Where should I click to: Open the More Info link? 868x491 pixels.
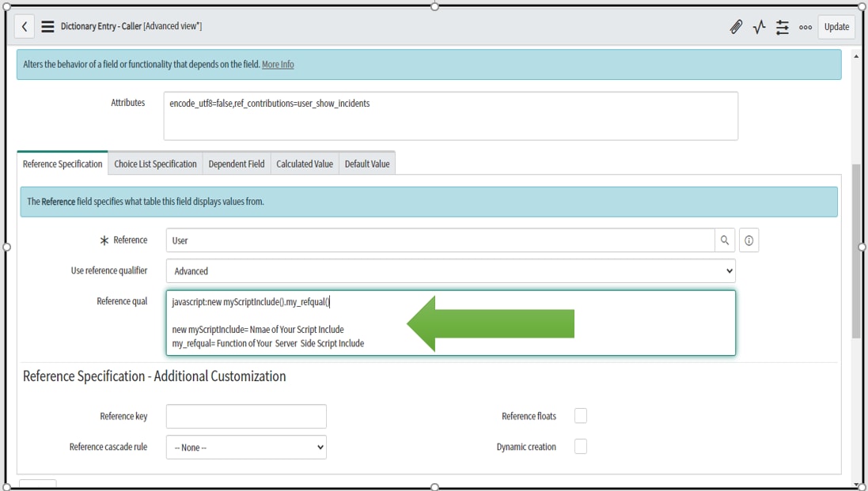278,64
